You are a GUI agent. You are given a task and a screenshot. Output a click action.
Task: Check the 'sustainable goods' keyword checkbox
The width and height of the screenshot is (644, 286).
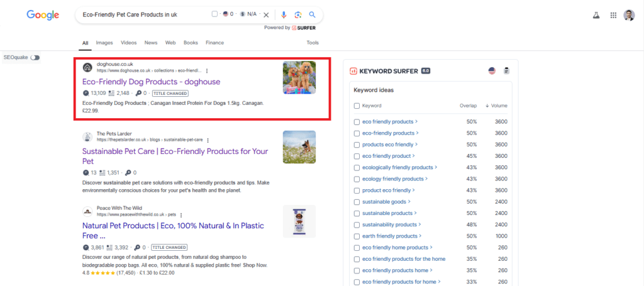click(357, 202)
